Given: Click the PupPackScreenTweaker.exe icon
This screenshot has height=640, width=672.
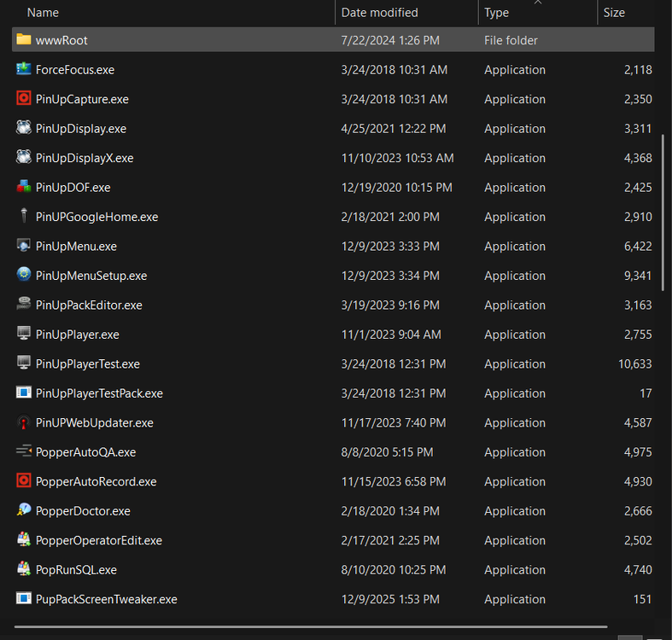Looking at the screenshot, I should (x=24, y=598).
